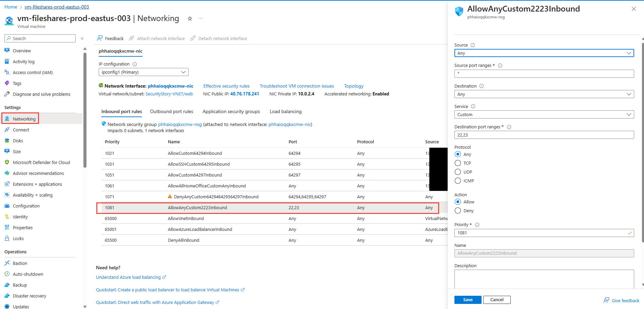644x309 pixels.
Task: Open Effective security rules link
Action: point(226,86)
